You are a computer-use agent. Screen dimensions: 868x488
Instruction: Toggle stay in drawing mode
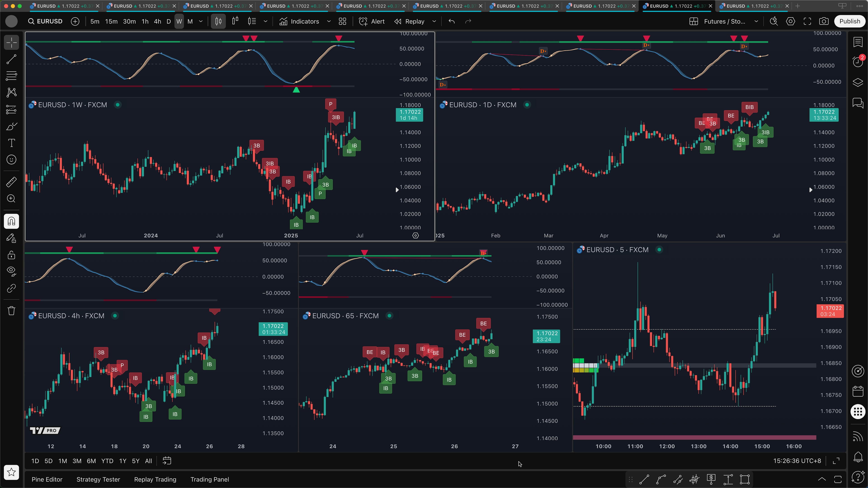pos(12,238)
